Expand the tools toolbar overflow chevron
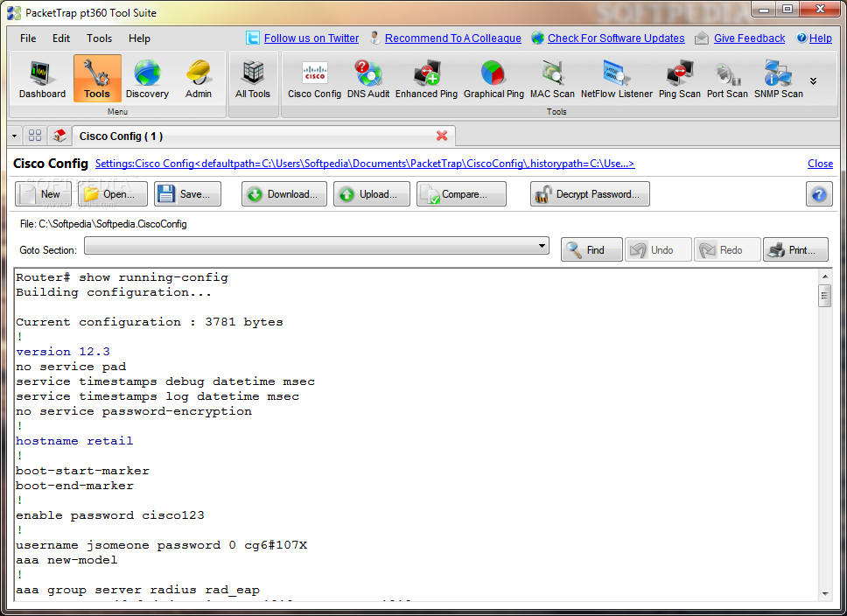Image resolution: width=847 pixels, height=616 pixels. point(813,81)
